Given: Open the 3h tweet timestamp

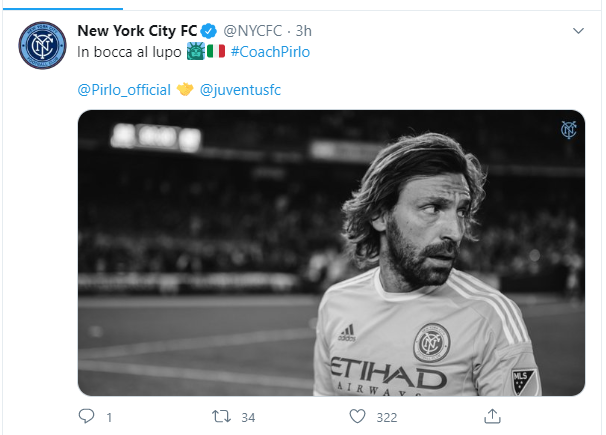Looking at the screenshot, I should point(303,31).
